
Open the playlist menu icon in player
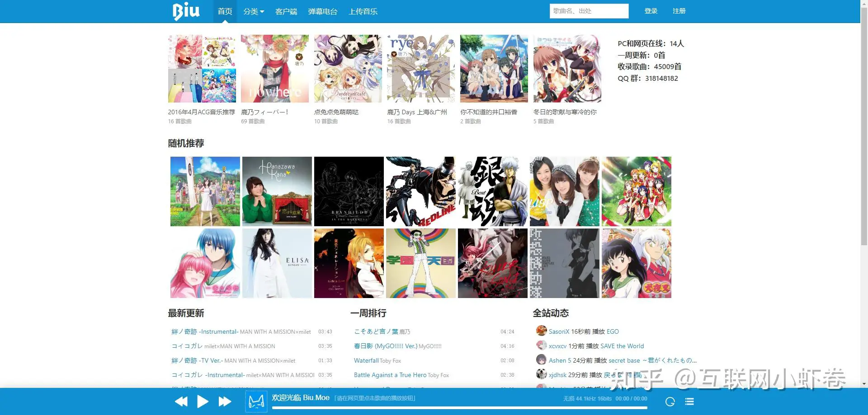coord(689,401)
